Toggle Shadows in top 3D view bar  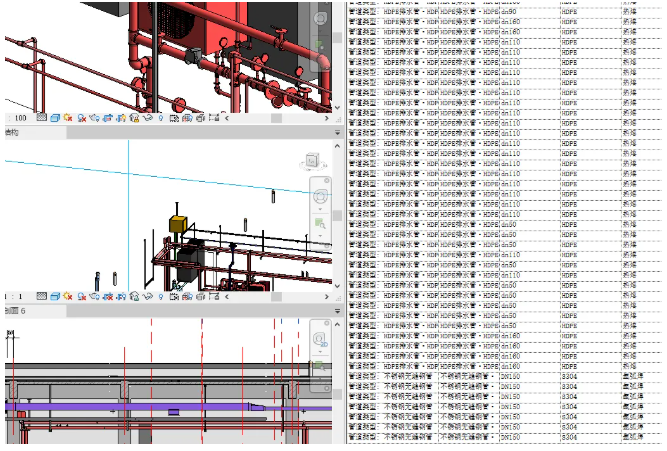click(82, 118)
